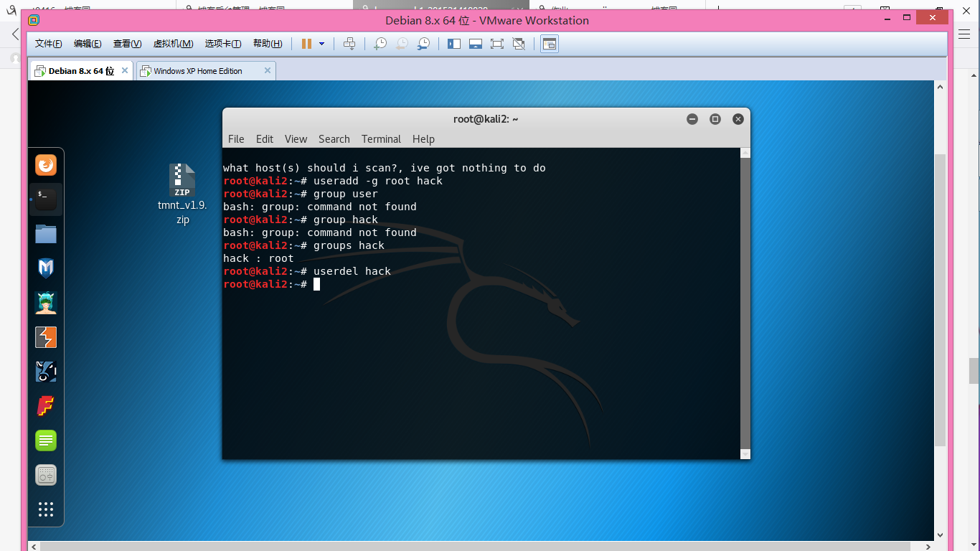This screenshot has height=551, width=980.
Task: Launch Armitage from the dock
Action: pos(46,303)
